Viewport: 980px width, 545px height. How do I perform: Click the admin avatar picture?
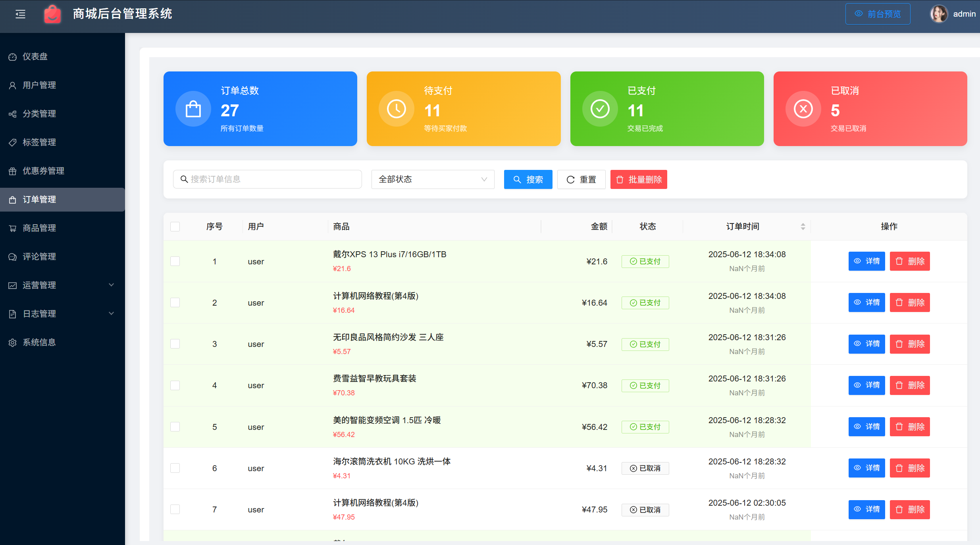click(938, 14)
